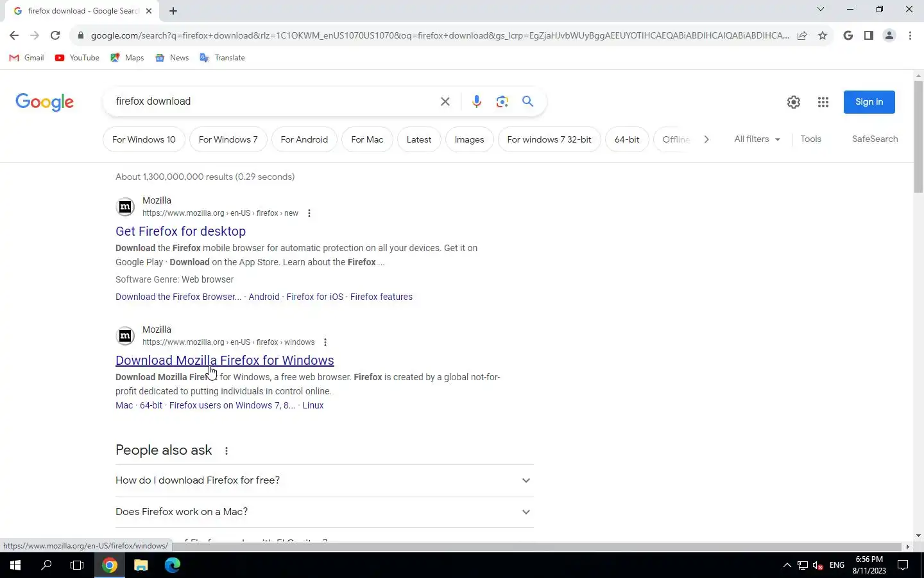Screen dimensions: 924x578
Task: Select the For Mac filter chip
Action: pos(367,139)
